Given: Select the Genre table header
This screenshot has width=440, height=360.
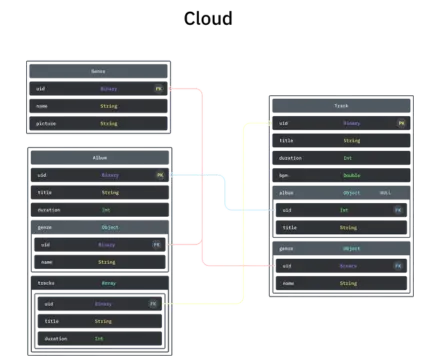Looking at the screenshot, I should pos(98,71).
